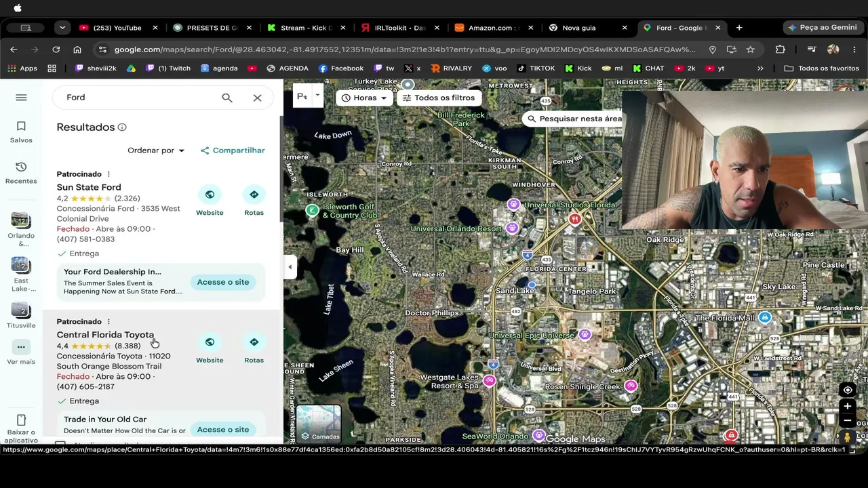The width and height of the screenshot is (868, 488).
Task: Click Peça ao Gemini button
Action: pyautogui.click(x=822, y=28)
